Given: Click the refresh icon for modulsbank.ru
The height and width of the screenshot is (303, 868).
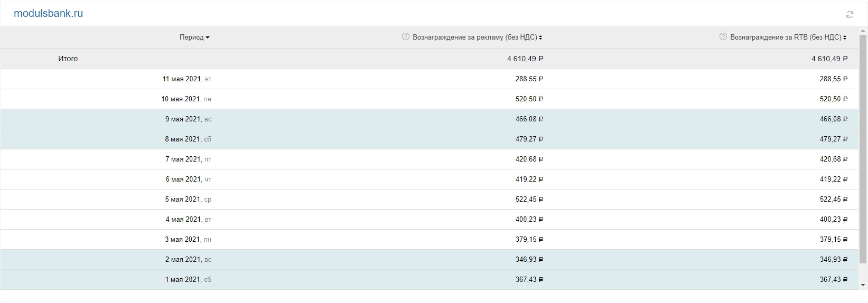Looking at the screenshot, I should (x=850, y=15).
